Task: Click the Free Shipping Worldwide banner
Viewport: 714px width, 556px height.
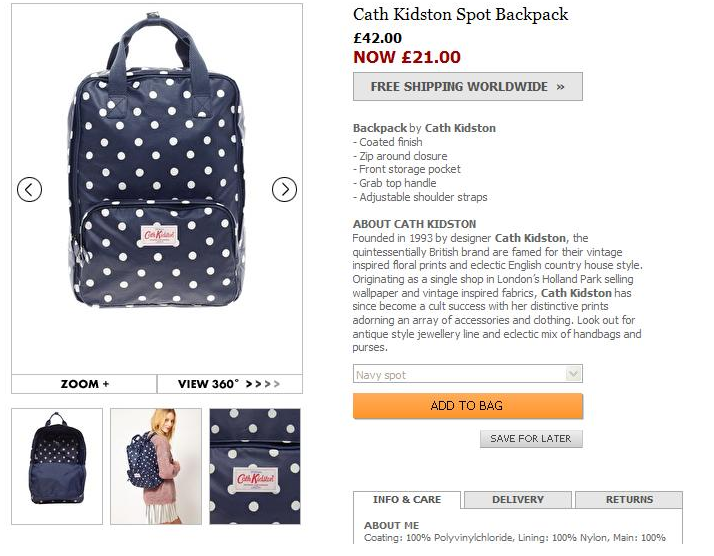Action: coord(467,87)
